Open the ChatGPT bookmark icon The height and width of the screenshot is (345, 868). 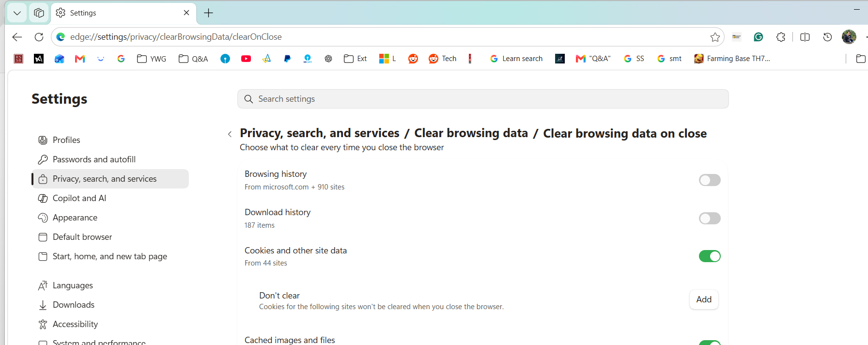[x=328, y=59]
